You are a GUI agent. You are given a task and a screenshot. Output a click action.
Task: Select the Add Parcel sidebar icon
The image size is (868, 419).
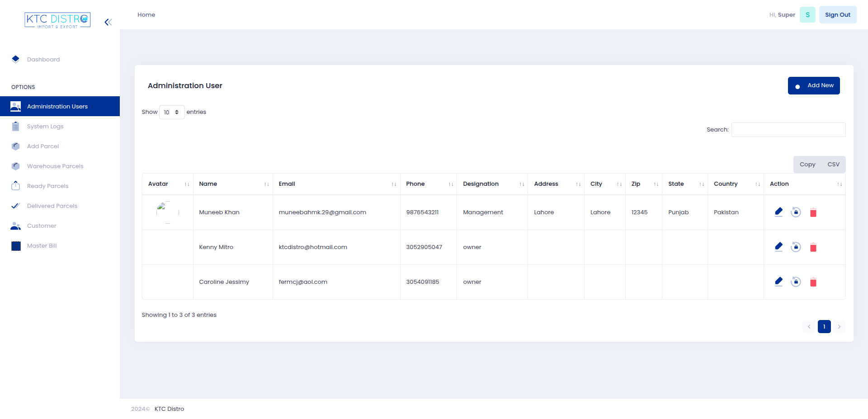click(15, 146)
